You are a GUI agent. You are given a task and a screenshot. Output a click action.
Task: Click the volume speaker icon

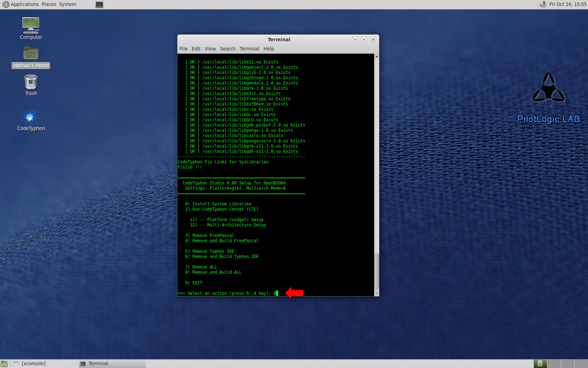542,5
